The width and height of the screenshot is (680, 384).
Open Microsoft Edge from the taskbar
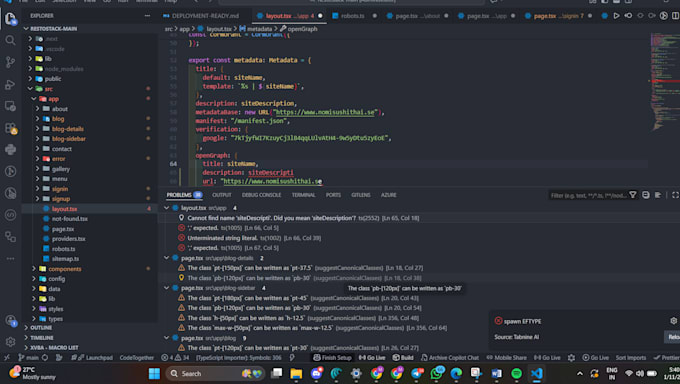tap(456, 373)
